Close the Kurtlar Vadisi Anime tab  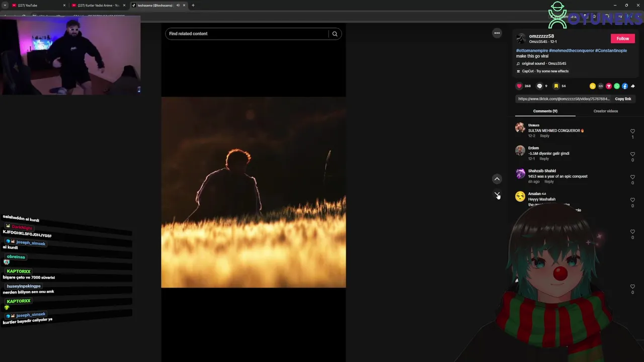[124, 5]
